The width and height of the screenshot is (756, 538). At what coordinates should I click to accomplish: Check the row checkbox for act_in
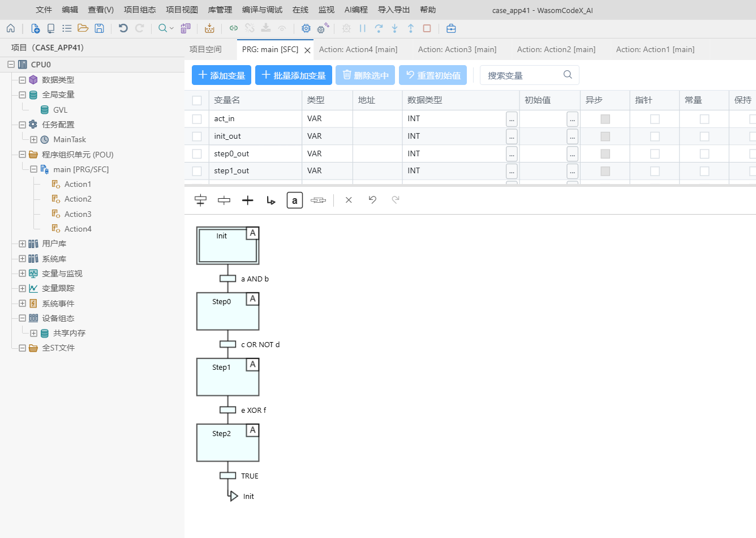click(197, 119)
